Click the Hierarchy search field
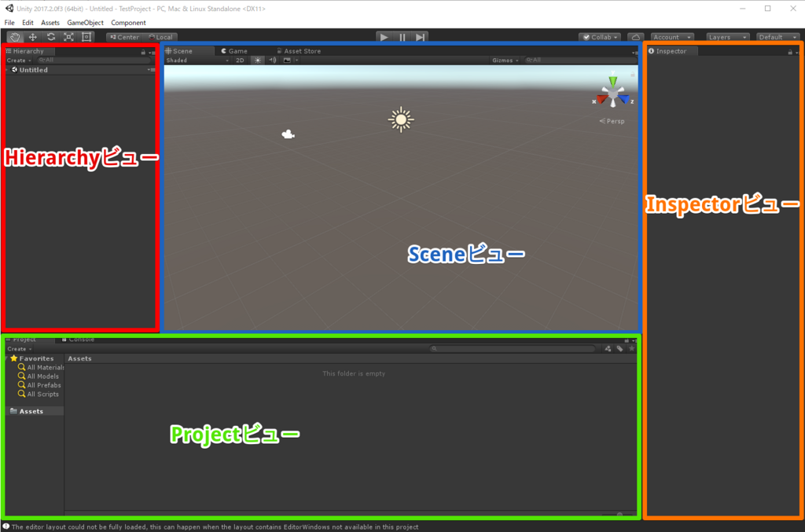The image size is (805, 532). [94, 60]
